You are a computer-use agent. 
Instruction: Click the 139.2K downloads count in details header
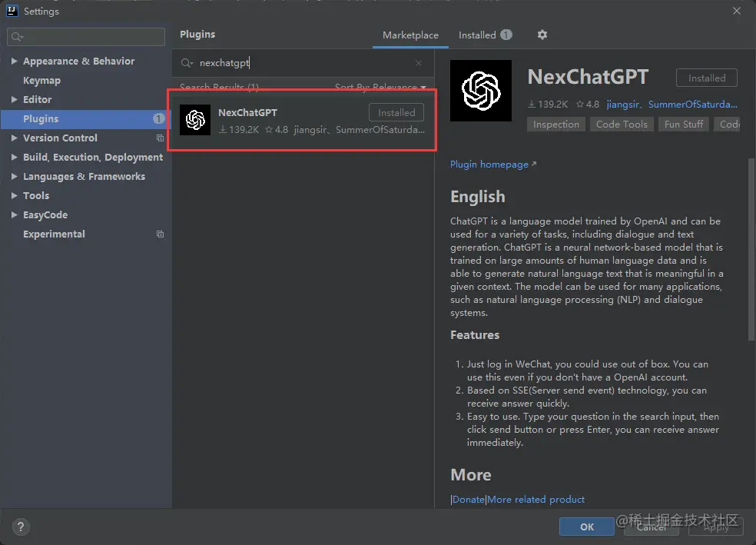548,105
